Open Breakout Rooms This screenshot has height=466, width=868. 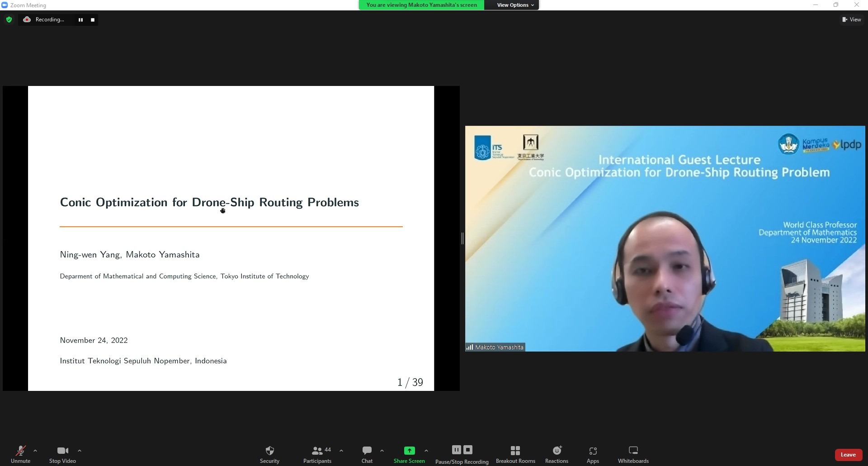click(x=515, y=454)
